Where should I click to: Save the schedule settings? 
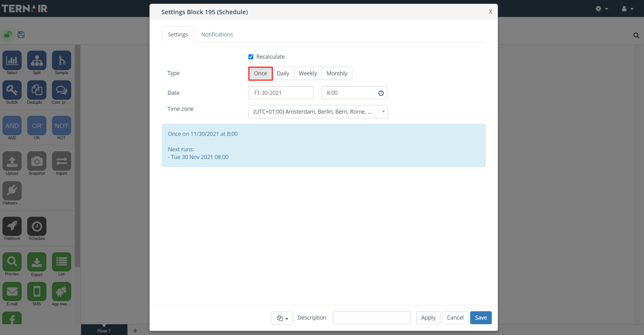481,318
